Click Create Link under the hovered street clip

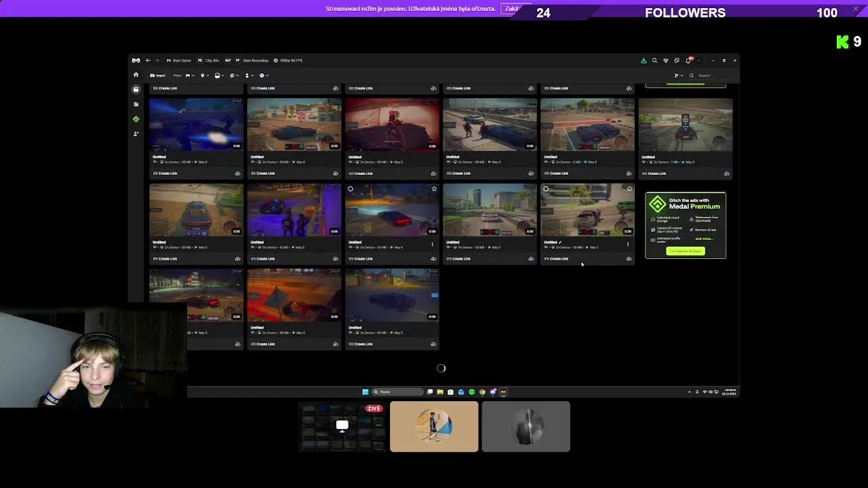tap(556, 259)
